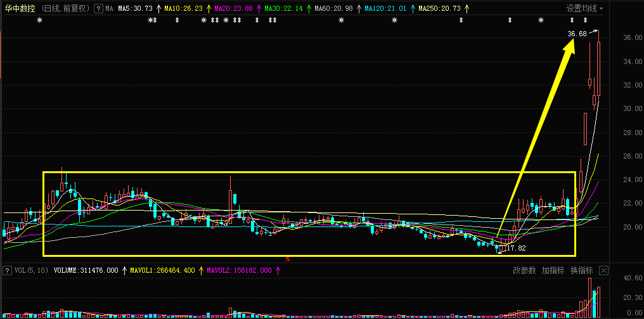Viewport: 644px width, 319px height.
Task: Select the arrow event marker beneath the MA20 arrow
Action: tap(257, 20)
